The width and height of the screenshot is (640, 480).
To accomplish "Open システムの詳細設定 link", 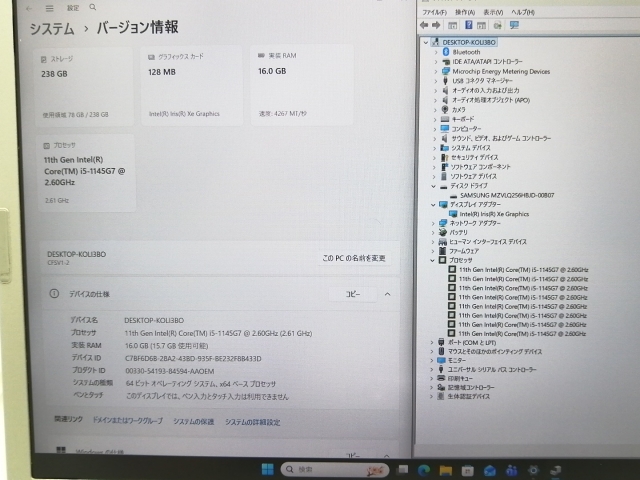I will 253,422.
